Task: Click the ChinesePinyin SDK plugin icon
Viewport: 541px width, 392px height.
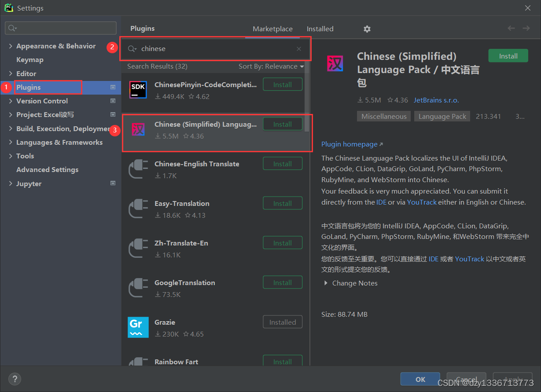Action: coord(138,90)
